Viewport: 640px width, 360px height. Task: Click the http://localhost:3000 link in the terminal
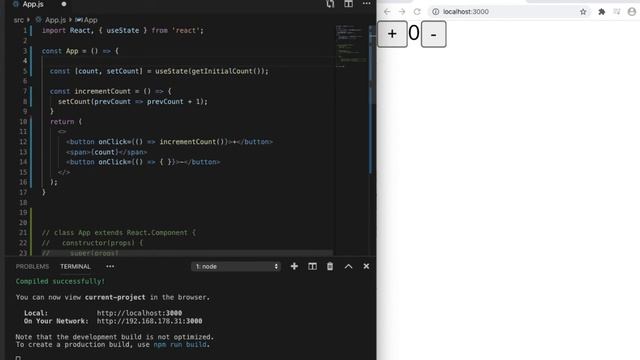(139, 313)
